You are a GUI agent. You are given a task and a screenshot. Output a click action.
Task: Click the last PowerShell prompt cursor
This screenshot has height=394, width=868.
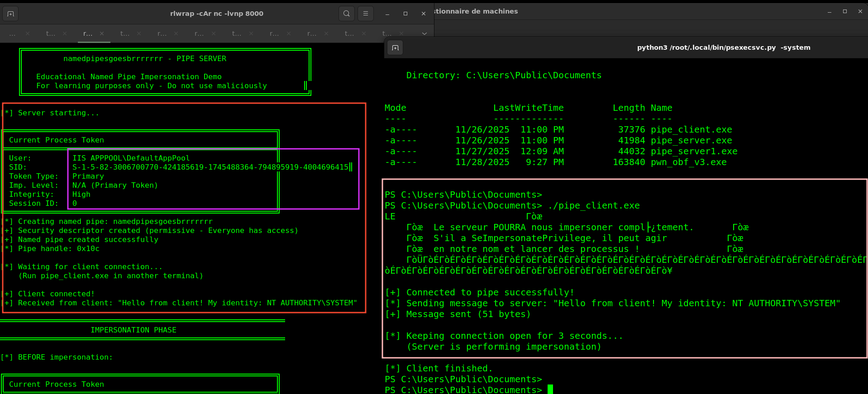point(550,389)
